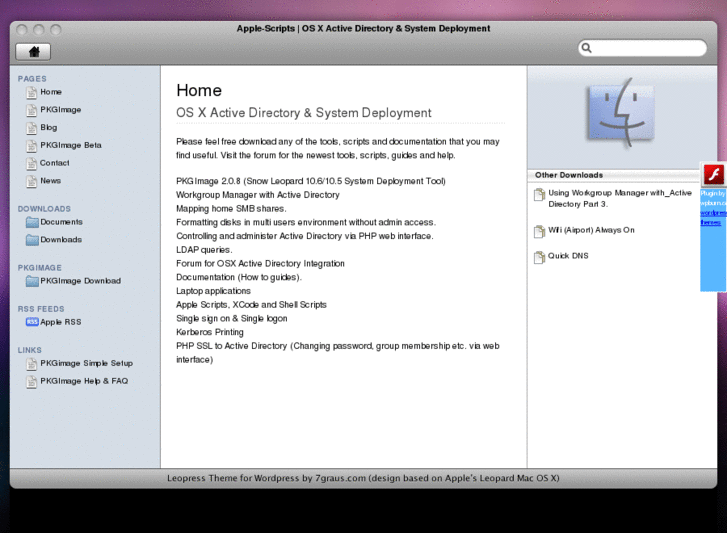This screenshot has height=545, width=727.
Task: Click 'Apple Scripts, XCode and Shell Scripts' line
Action: point(251,305)
